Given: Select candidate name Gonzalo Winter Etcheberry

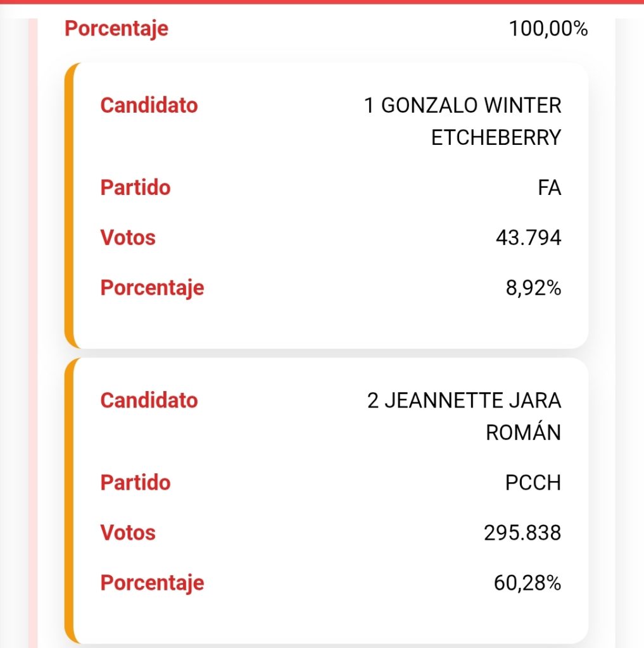Looking at the screenshot, I should (464, 121).
